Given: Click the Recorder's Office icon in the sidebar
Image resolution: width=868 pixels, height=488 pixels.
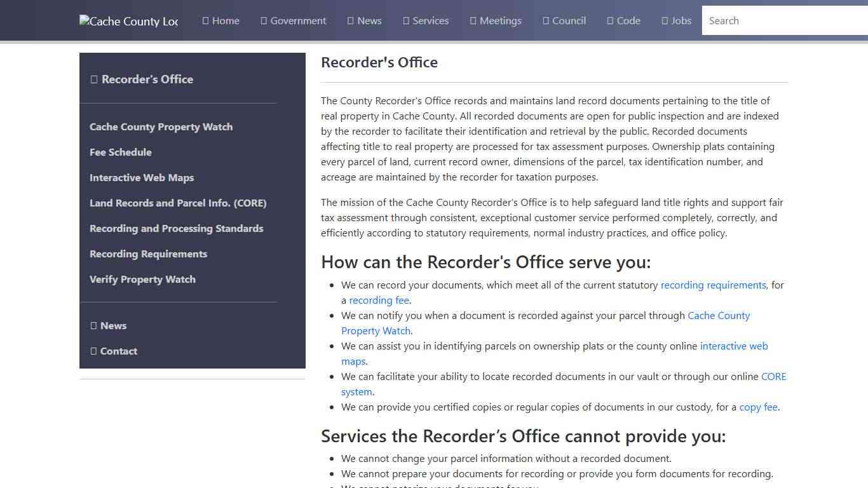Looking at the screenshot, I should click(x=94, y=79).
